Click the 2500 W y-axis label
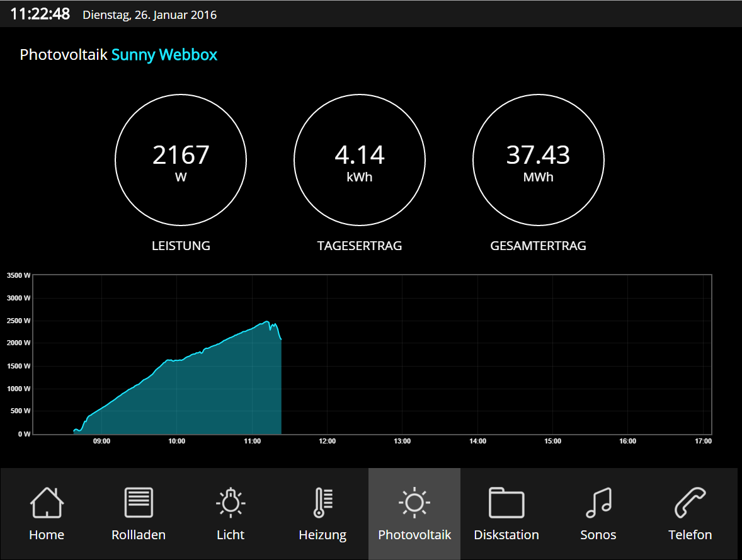742x560 pixels. click(x=18, y=321)
